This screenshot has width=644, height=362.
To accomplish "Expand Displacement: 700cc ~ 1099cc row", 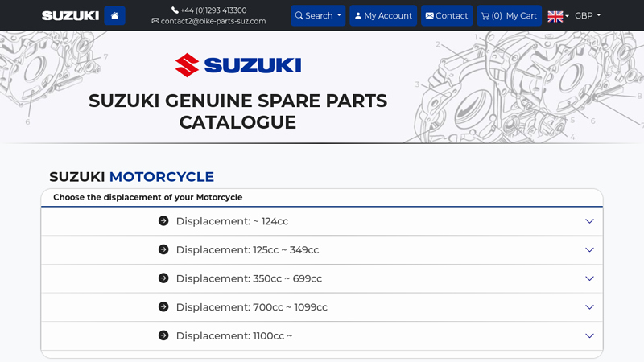I will click(x=322, y=307).
